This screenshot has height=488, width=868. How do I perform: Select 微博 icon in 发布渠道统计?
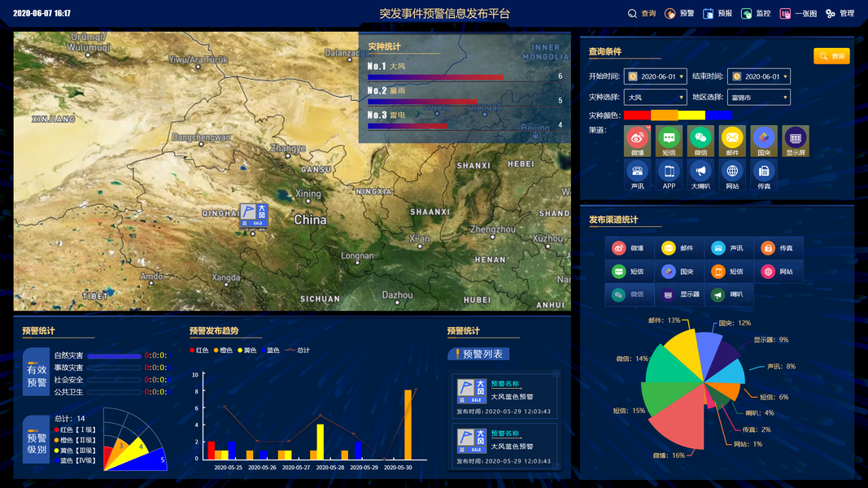(x=618, y=248)
